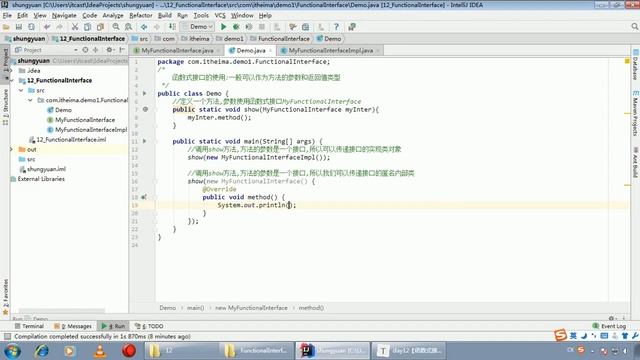Click the Find magnifier icon
This screenshot has height=360, width=640.
tap(116, 27)
